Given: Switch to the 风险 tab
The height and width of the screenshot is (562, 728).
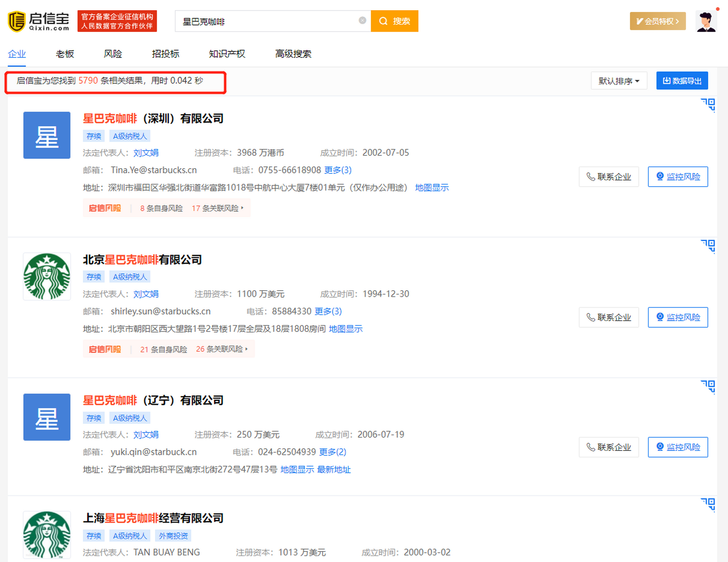Looking at the screenshot, I should (x=113, y=54).
